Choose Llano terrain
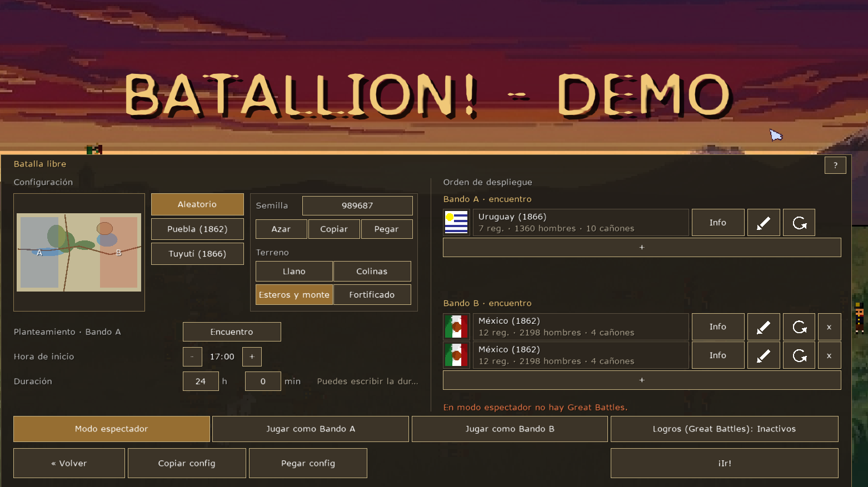This screenshot has height=487, width=868. coord(294,272)
